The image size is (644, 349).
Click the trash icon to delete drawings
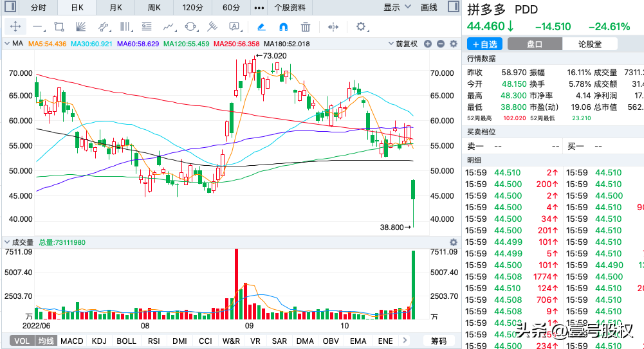pyautogui.click(x=306, y=27)
